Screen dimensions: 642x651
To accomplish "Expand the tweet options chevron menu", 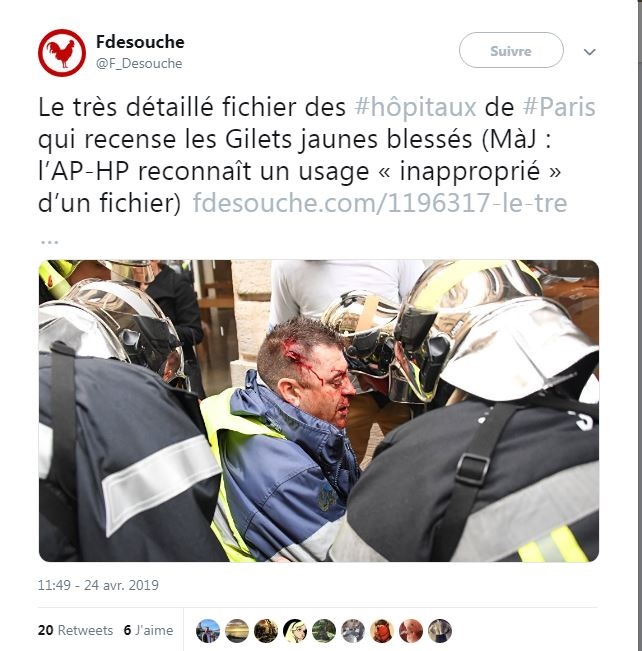I will click(590, 52).
